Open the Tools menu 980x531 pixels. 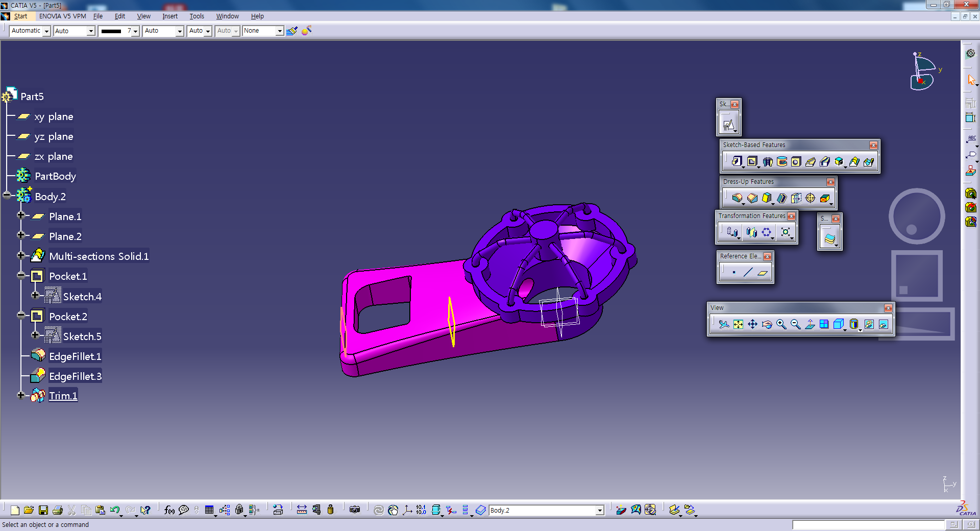[x=197, y=16]
